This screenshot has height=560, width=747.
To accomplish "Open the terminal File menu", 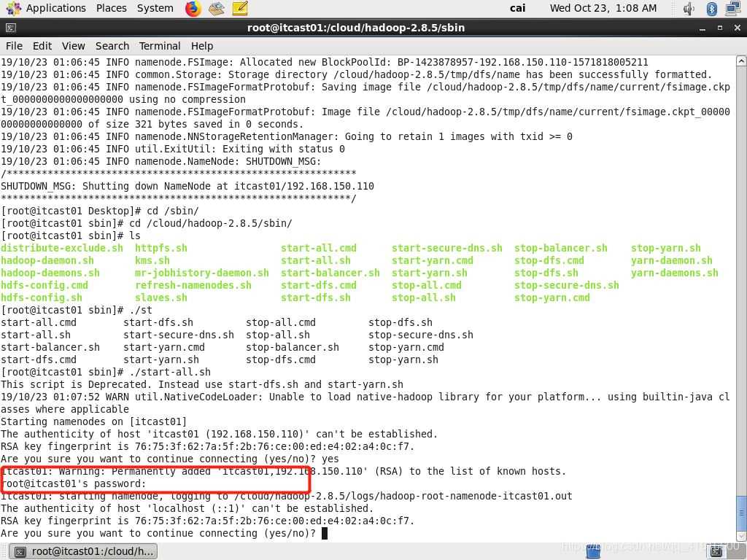I will click(x=14, y=45).
